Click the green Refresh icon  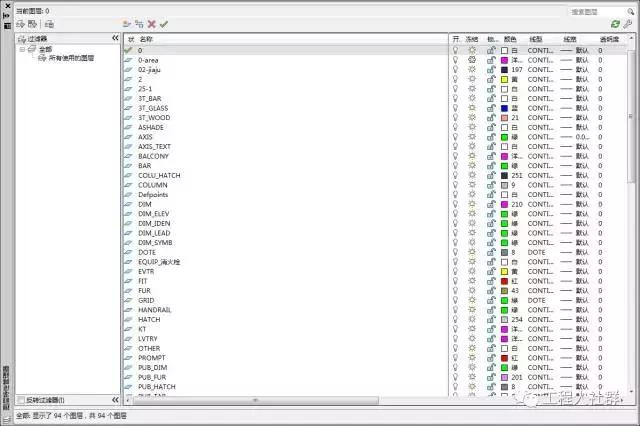[x=615, y=24]
